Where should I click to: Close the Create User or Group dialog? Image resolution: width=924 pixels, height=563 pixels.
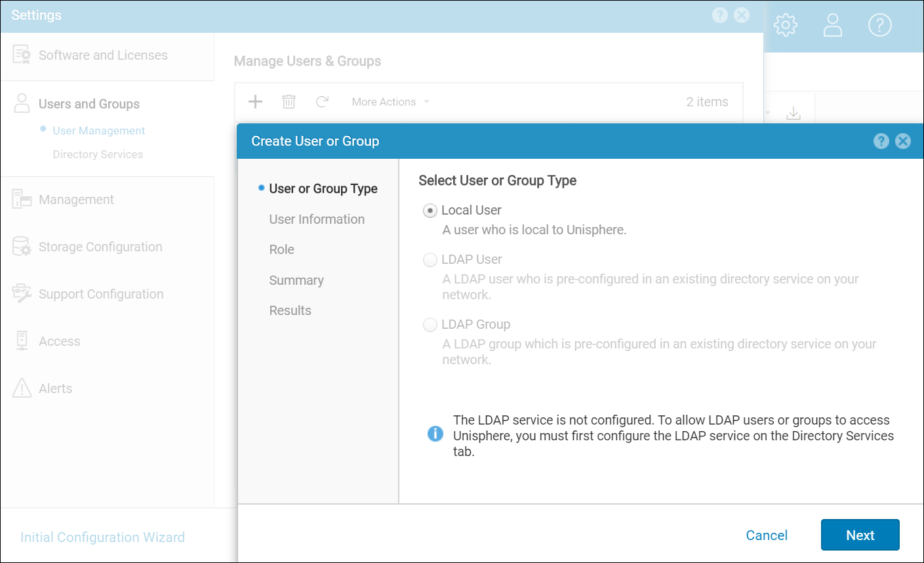[x=903, y=141]
